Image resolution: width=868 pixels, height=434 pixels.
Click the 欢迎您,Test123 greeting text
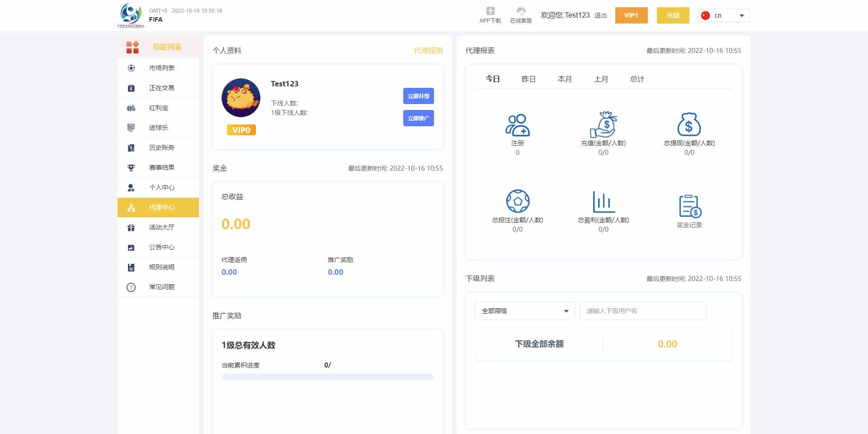click(x=565, y=15)
